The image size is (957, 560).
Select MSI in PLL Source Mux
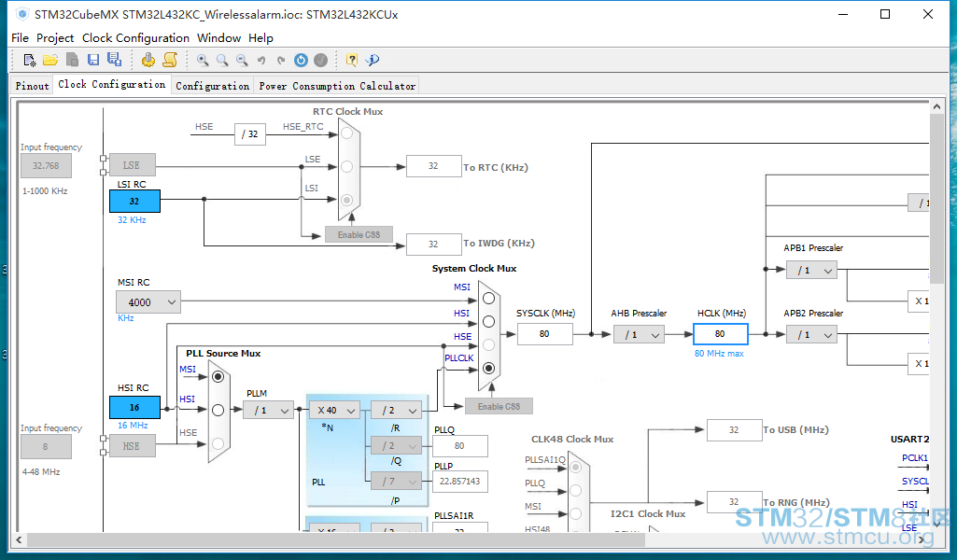[218, 377]
